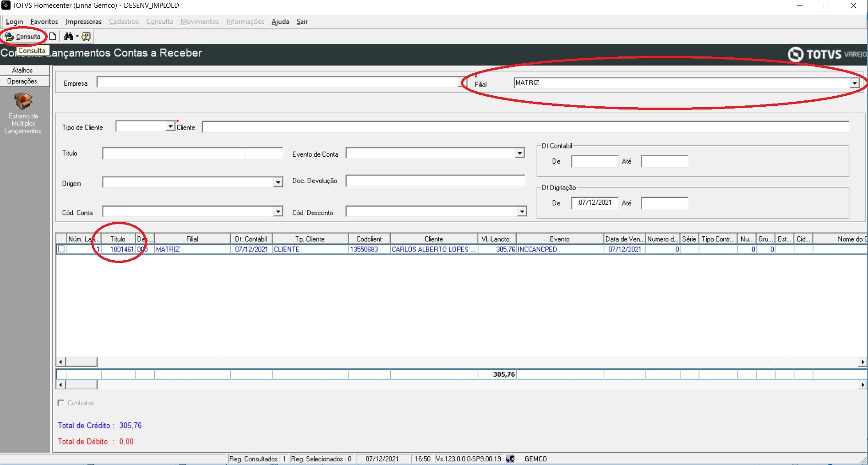The height and width of the screenshot is (465, 868).
Task: Expand the Cód. Desconto dropdown
Action: point(522,211)
